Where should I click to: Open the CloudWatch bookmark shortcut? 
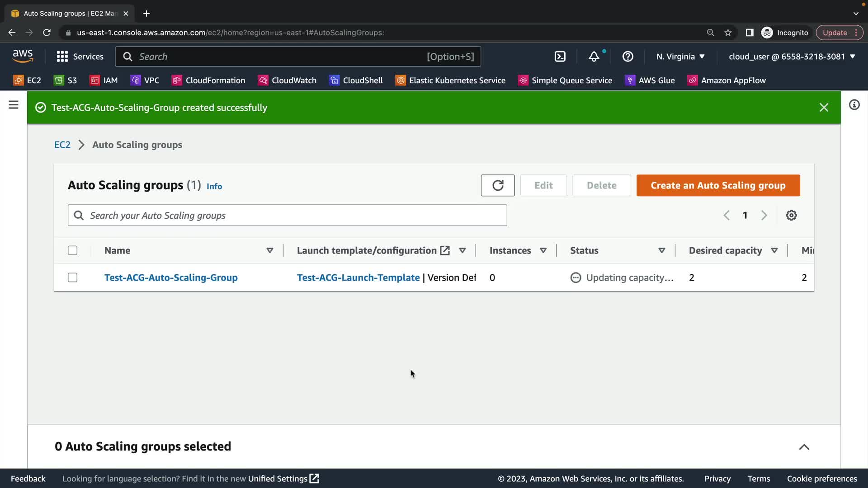(x=288, y=80)
